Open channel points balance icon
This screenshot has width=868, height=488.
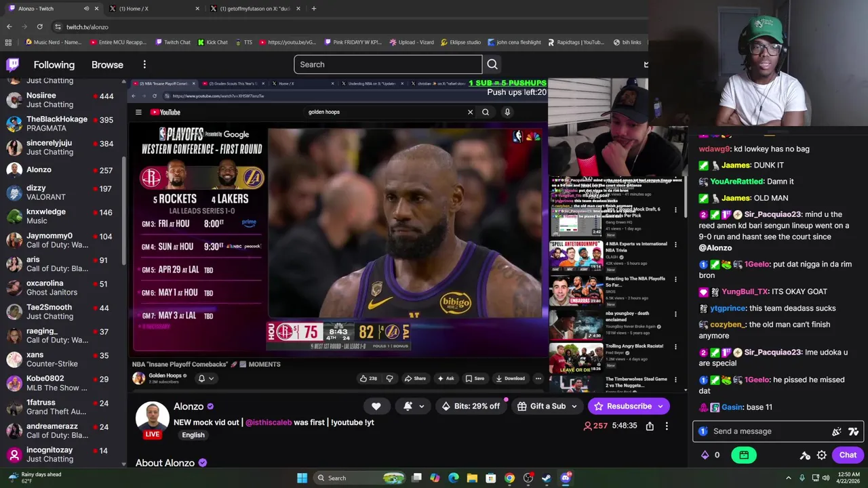coord(705,455)
